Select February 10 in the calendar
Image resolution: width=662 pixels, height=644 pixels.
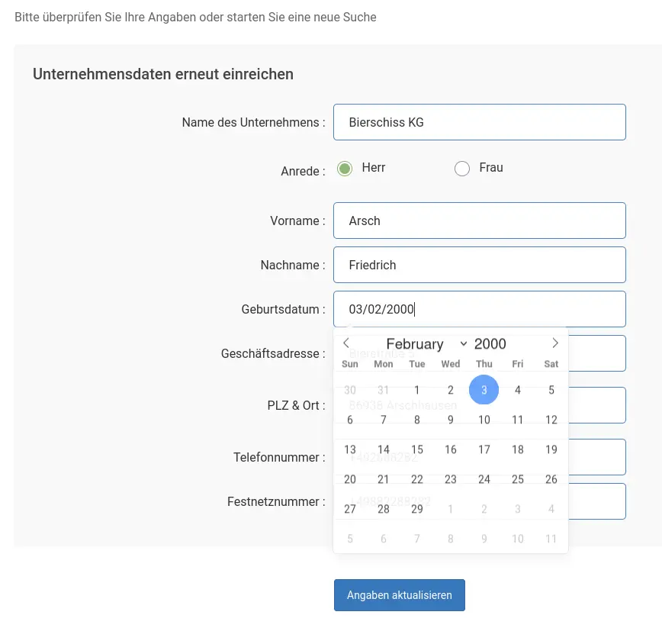[484, 420]
